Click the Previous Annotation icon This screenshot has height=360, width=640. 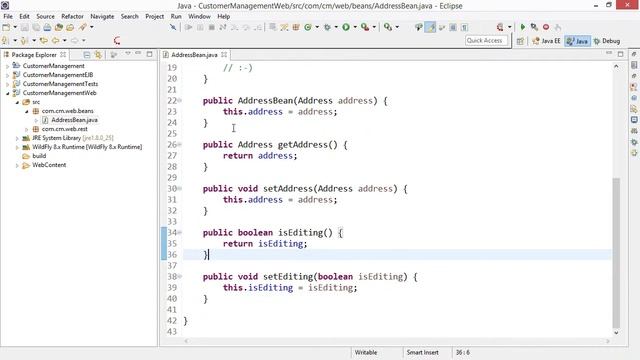pos(24,40)
